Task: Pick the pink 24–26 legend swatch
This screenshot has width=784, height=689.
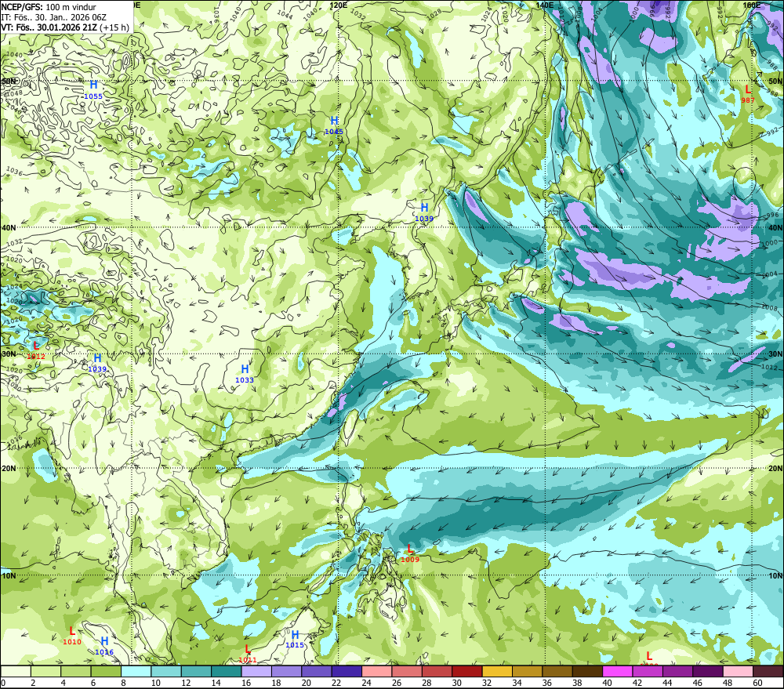Action: click(x=376, y=671)
